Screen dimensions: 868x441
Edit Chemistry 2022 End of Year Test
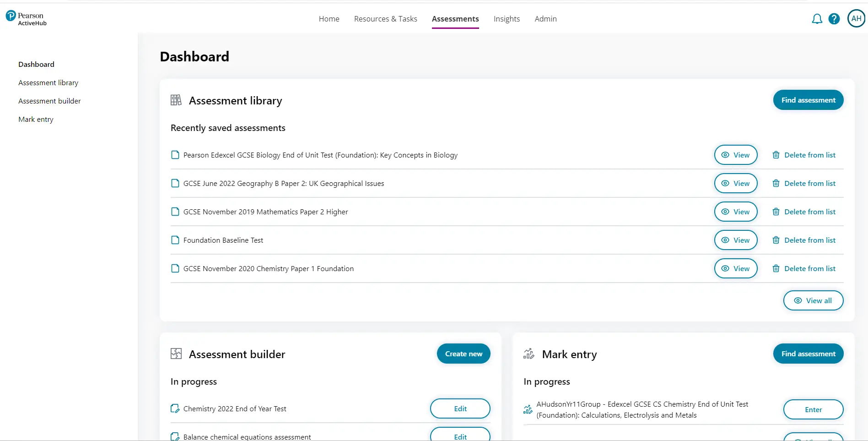click(x=460, y=408)
